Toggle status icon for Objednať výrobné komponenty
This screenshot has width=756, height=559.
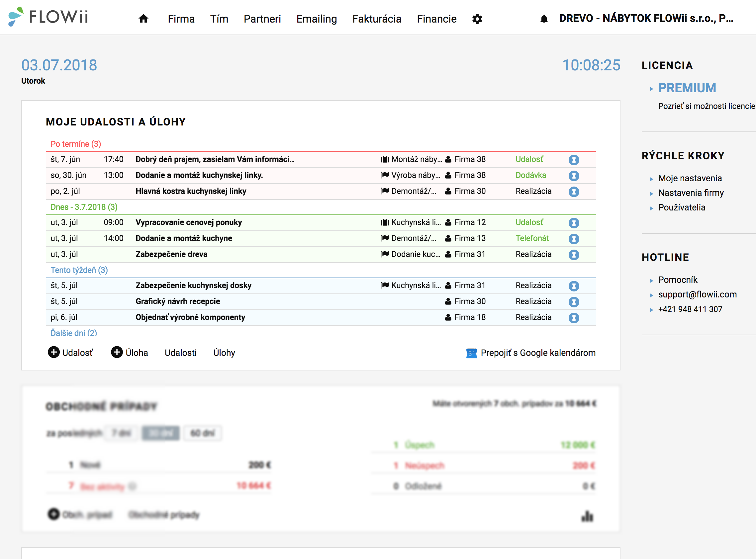[x=574, y=318]
